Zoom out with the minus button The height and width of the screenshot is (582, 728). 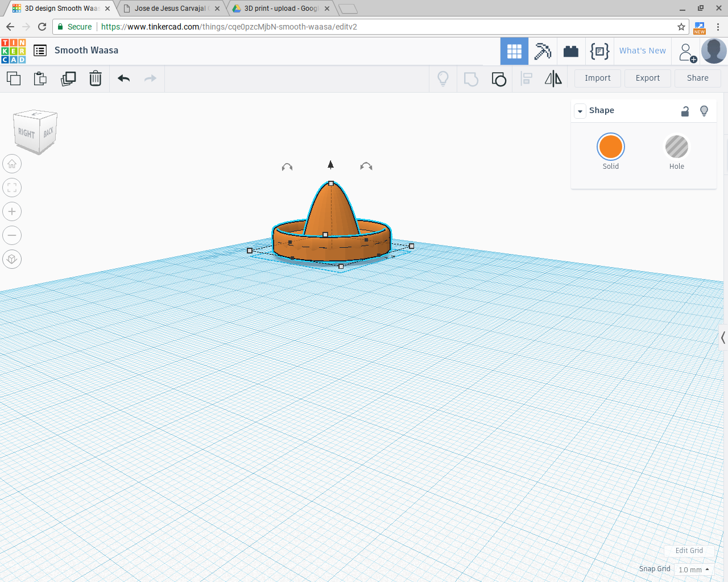[12, 235]
